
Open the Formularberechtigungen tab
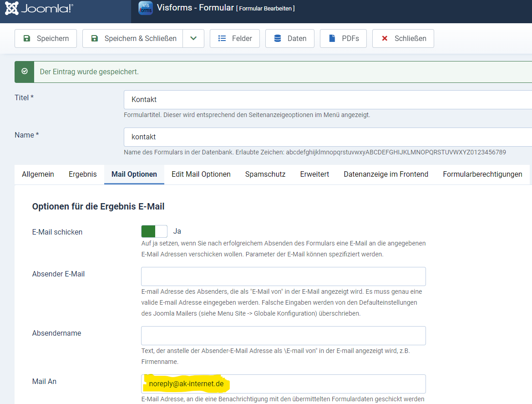(482, 174)
